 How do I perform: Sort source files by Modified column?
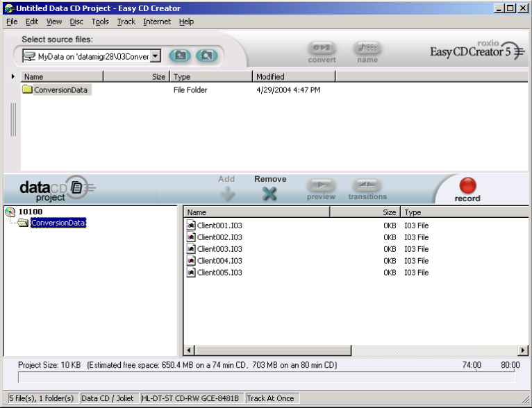[292, 76]
